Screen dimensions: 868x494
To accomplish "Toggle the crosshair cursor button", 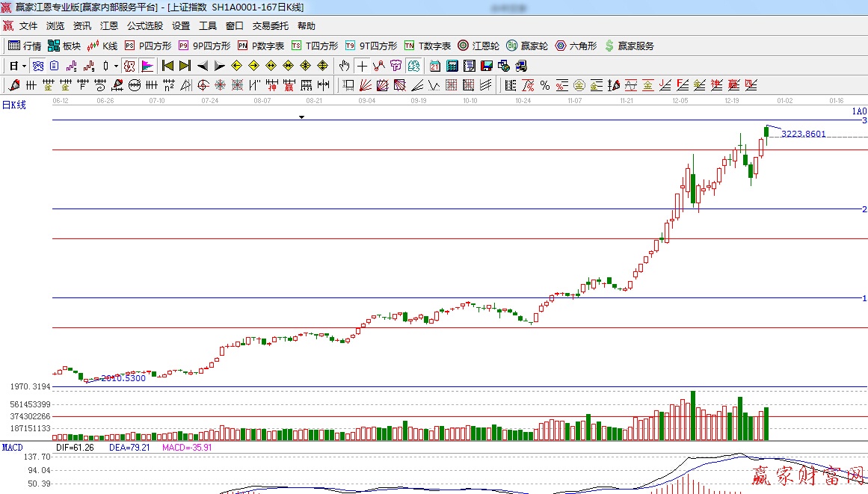I will [x=362, y=66].
